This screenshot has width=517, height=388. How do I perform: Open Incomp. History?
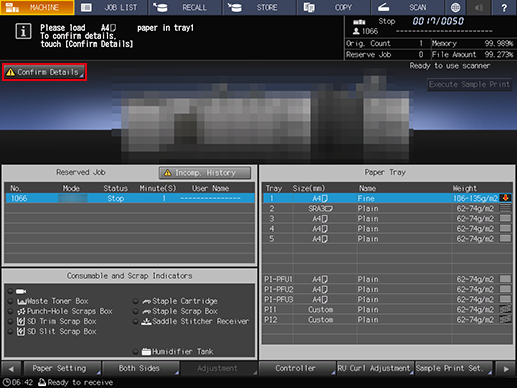click(205, 173)
